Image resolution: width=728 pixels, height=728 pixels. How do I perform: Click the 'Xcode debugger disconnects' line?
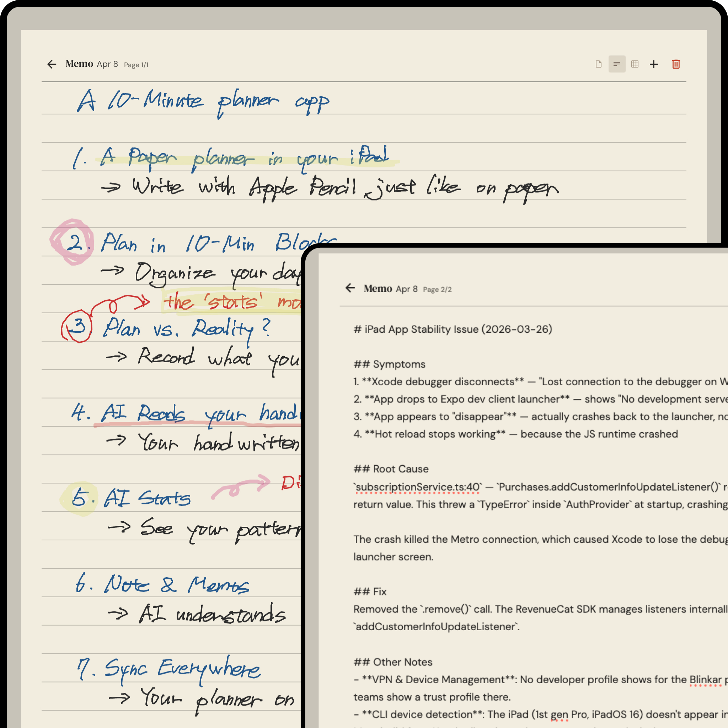click(x=541, y=382)
